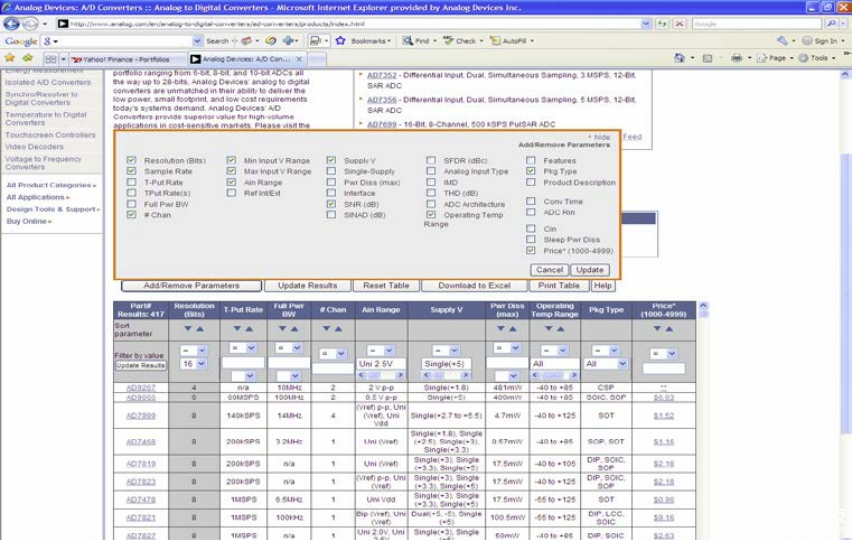Enable the T-Put Rate checkbox
852x540 pixels.
click(x=132, y=183)
